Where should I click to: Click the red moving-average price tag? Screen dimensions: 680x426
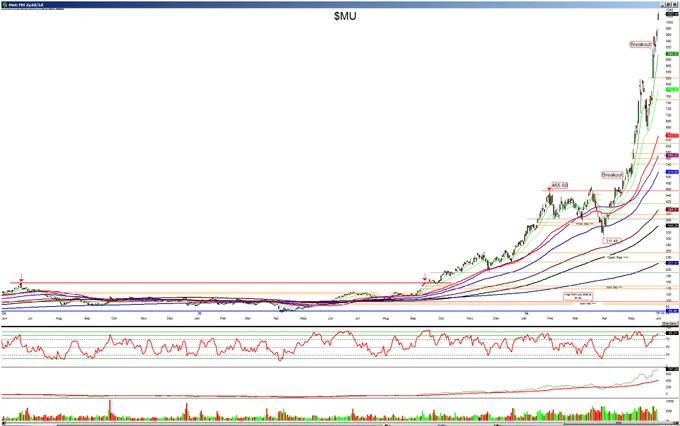coord(672,135)
